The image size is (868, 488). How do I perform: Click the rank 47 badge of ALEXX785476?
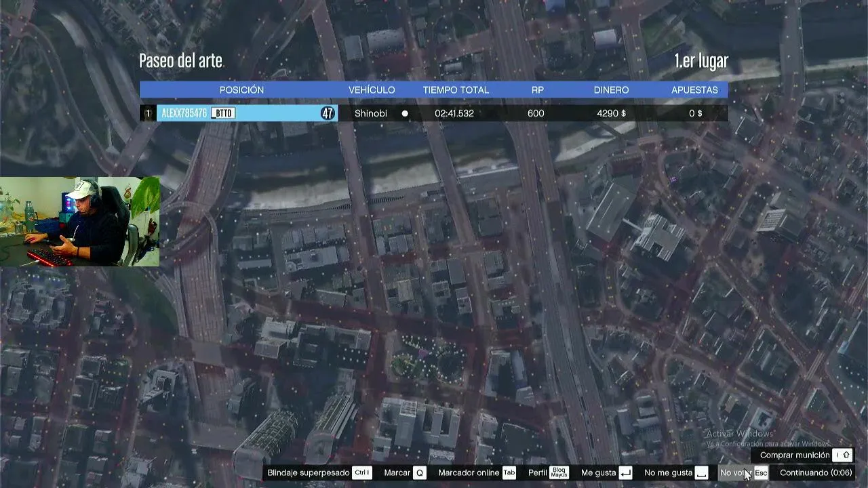(328, 113)
